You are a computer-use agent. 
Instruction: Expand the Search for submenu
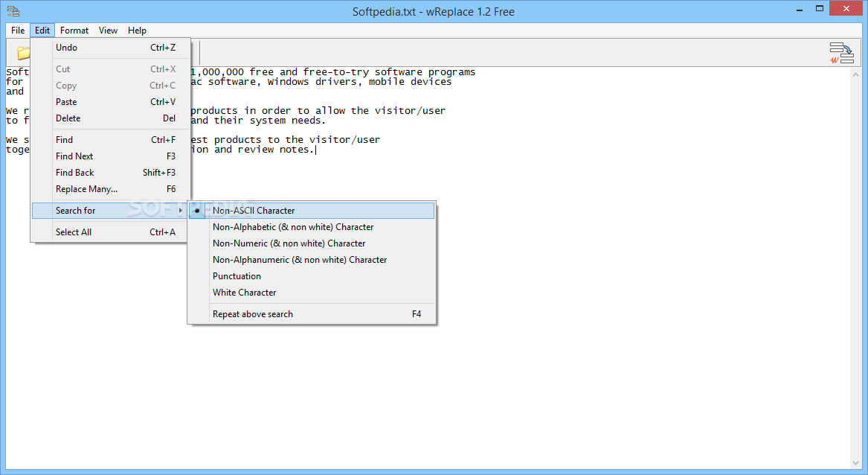(x=111, y=211)
